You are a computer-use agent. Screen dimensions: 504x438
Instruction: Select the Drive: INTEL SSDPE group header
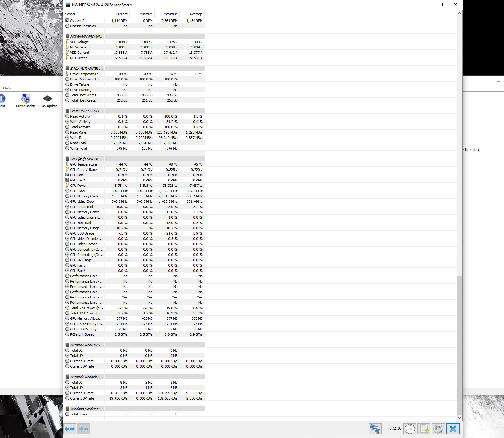[135, 111]
